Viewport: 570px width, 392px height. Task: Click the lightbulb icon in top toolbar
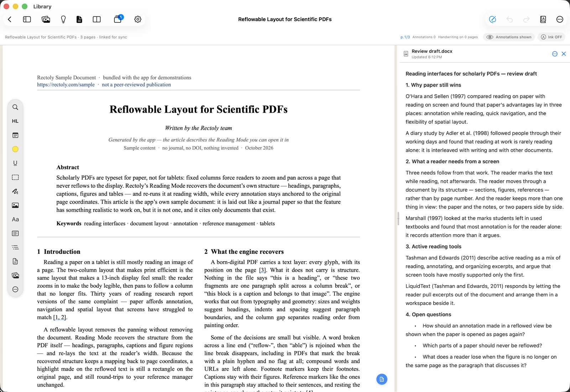click(63, 19)
